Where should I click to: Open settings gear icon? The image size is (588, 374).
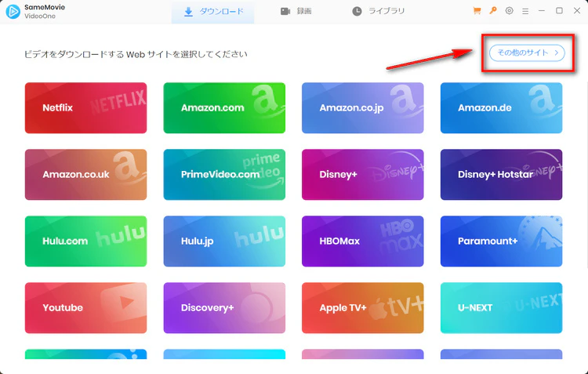[509, 10]
